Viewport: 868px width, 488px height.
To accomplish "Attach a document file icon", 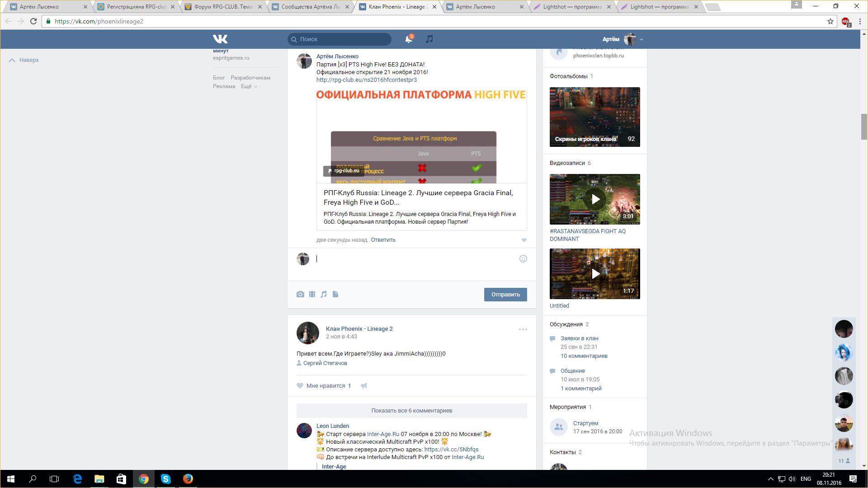I will (335, 294).
